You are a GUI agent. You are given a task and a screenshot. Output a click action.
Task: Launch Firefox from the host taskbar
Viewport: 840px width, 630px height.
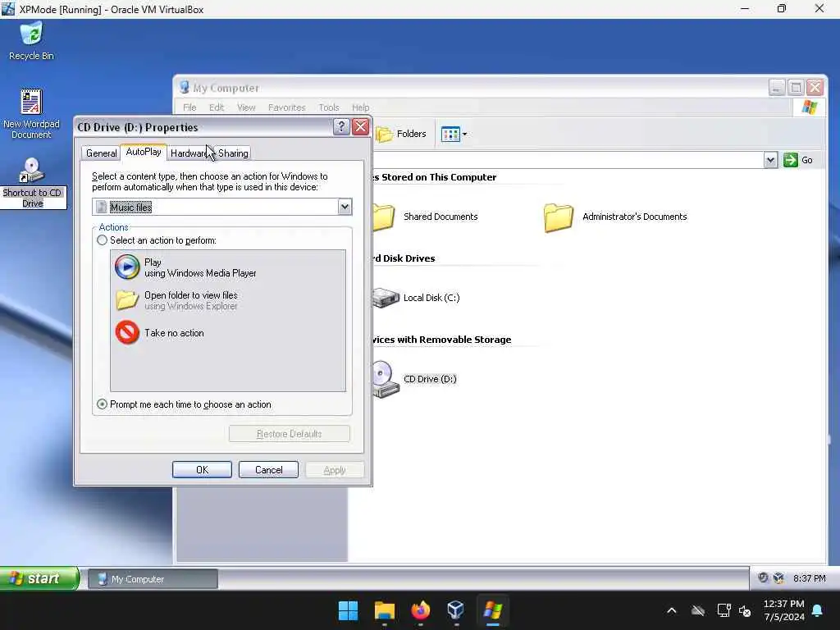[x=421, y=610]
